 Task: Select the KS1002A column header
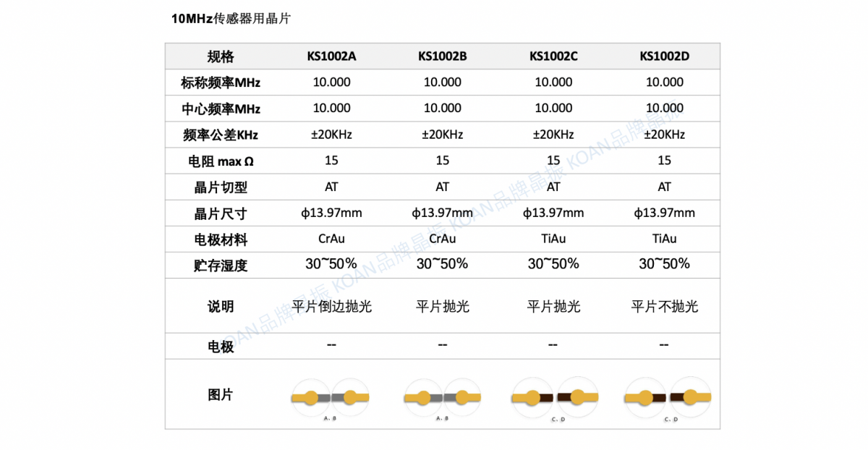(331, 56)
